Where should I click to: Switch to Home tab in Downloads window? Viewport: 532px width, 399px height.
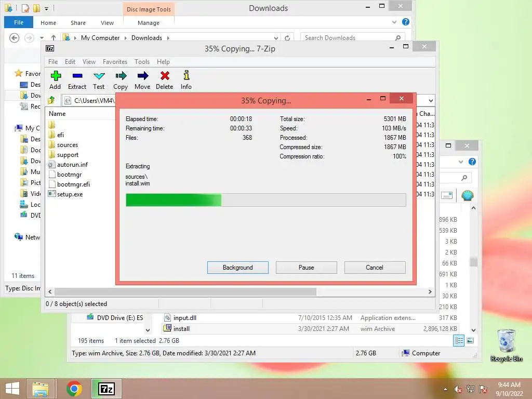click(48, 23)
